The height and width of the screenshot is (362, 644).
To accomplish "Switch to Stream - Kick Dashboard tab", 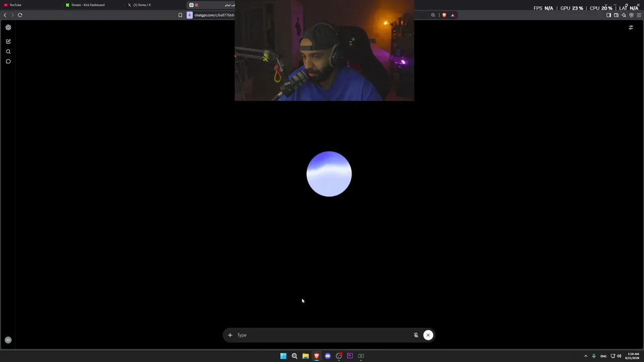I will pos(93,5).
